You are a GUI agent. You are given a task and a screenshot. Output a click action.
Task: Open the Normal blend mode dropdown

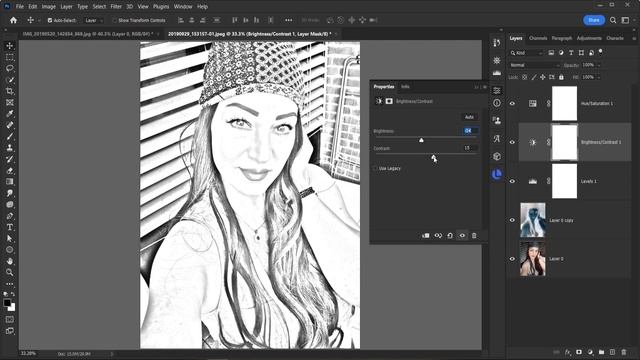[534, 65]
